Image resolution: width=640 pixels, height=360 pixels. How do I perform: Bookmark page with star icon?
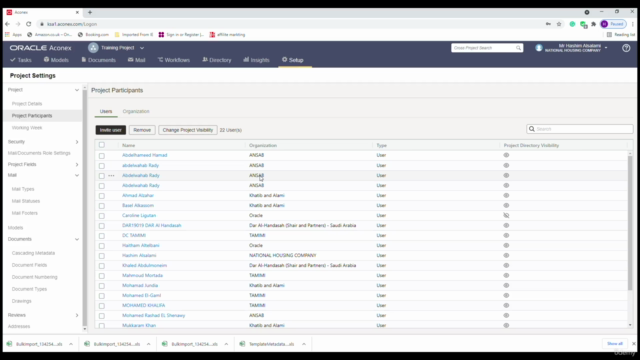pyautogui.click(x=559, y=24)
